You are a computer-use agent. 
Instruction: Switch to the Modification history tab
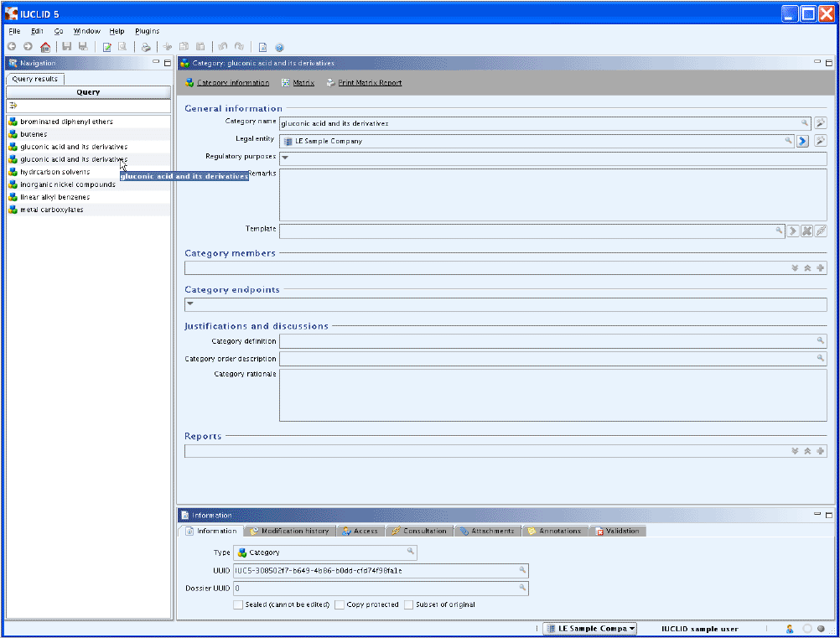(290, 531)
